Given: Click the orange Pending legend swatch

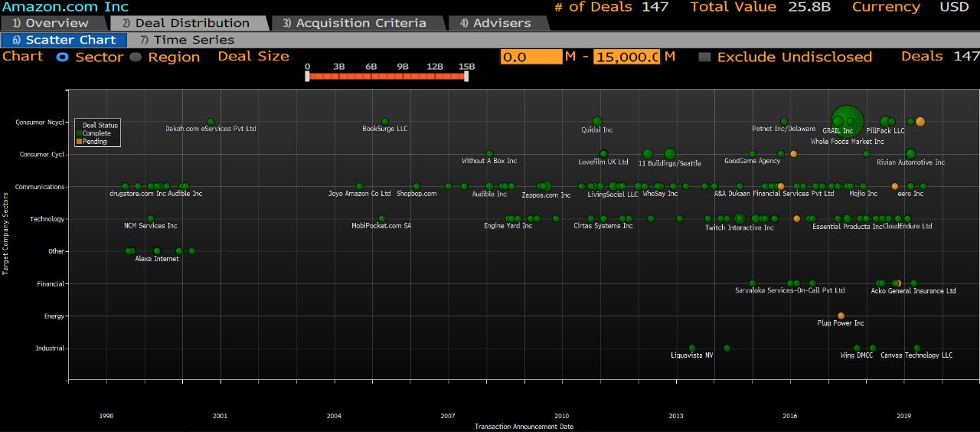Looking at the screenshot, I should coord(78,142).
